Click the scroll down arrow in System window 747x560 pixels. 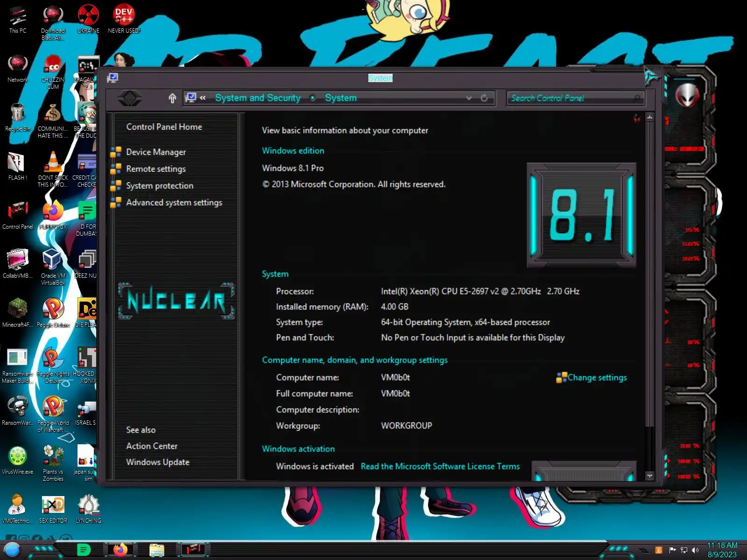point(649,476)
